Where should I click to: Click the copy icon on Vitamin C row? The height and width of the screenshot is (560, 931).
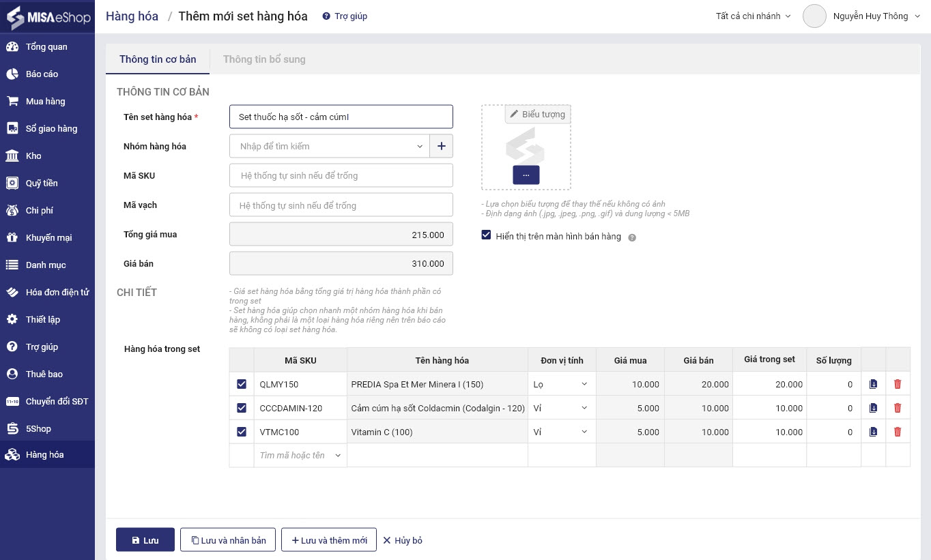873,432
